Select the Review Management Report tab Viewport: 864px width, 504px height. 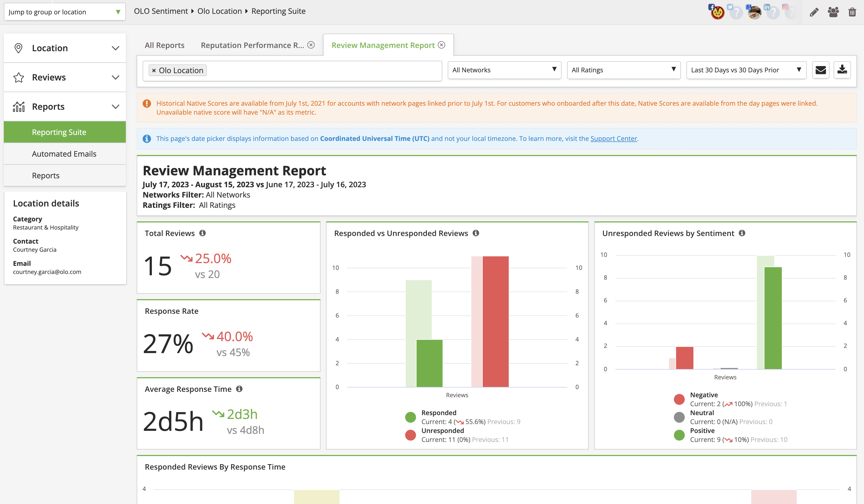point(383,45)
